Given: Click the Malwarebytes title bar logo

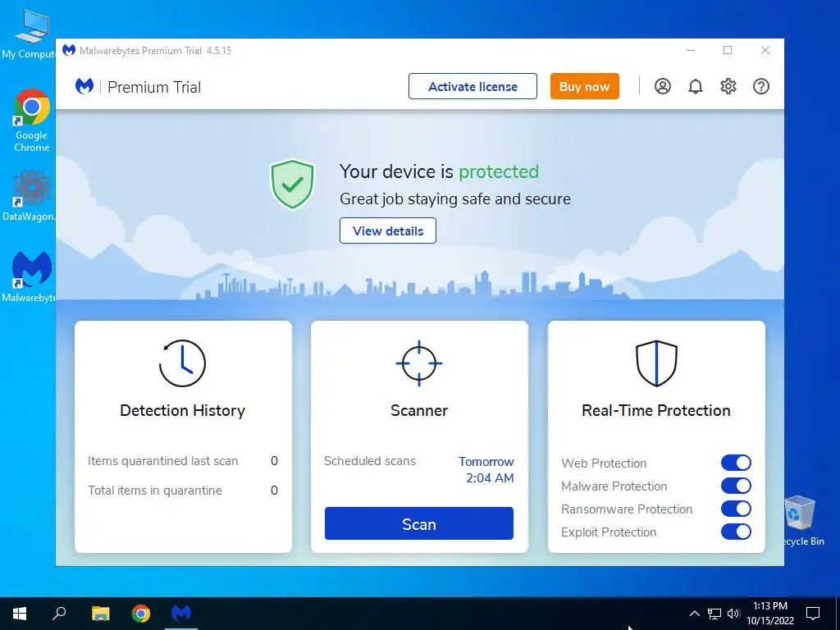Looking at the screenshot, I should point(69,50).
